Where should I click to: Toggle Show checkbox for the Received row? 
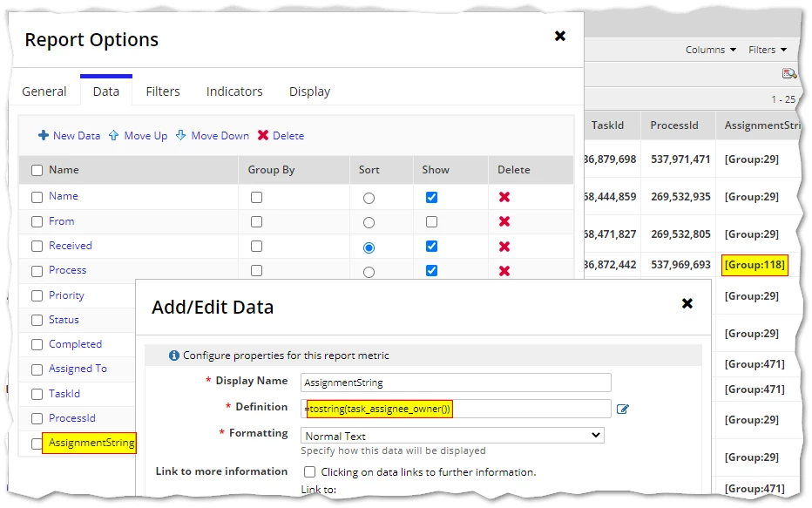tap(431, 247)
